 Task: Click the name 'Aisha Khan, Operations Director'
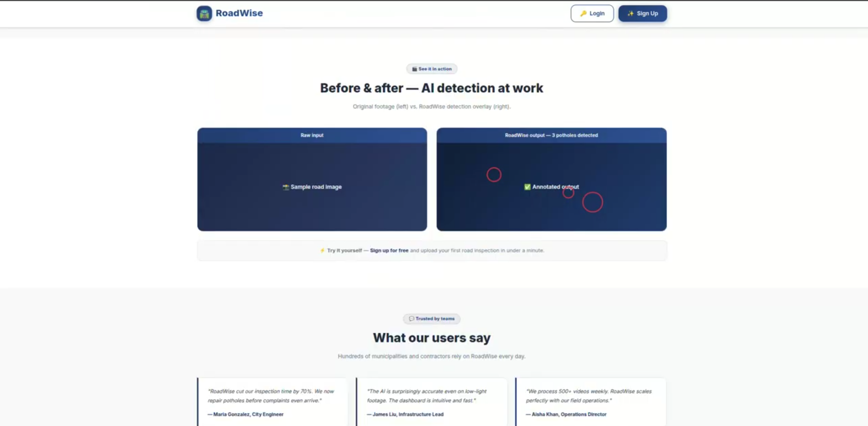[569, 414]
